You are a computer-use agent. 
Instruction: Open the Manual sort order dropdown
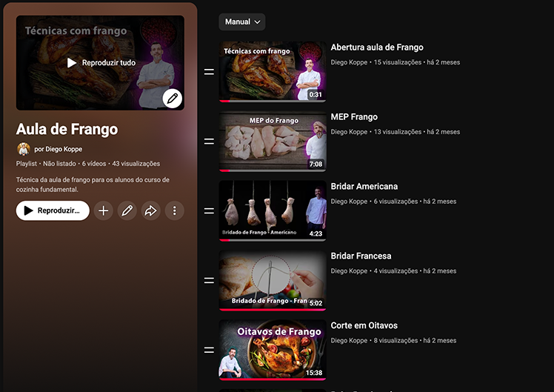tap(242, 22)
